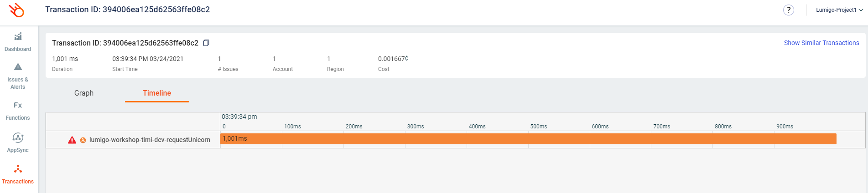Open the Dashboard sidebar icon

tap(18, 36)
